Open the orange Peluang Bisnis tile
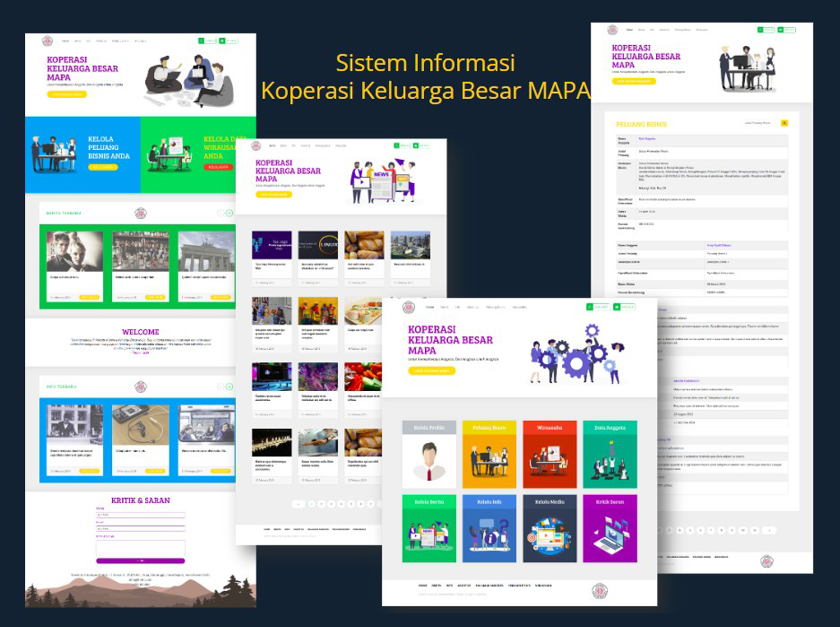This screenshot has width=840, height=627. pyautogui.click(x=489, y=455)
